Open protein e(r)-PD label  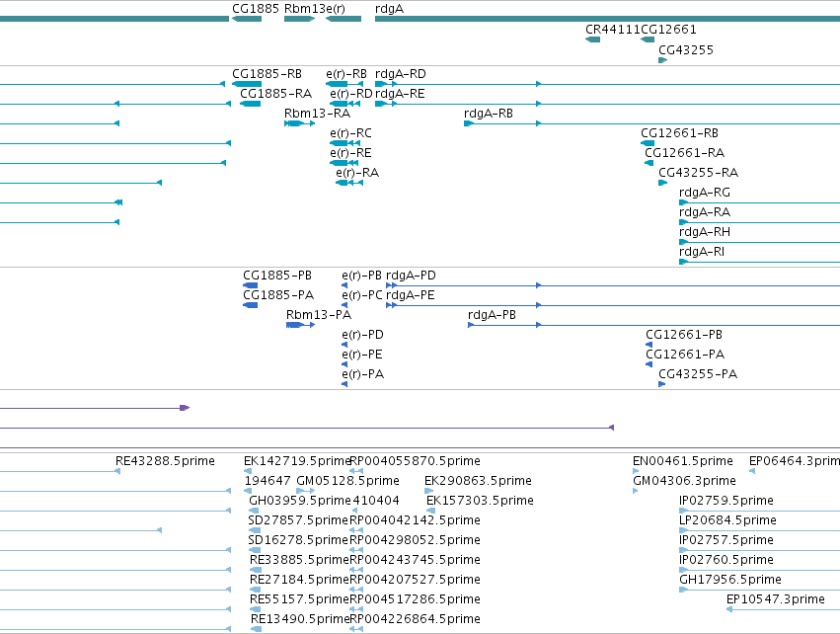(x=362, y=335)
